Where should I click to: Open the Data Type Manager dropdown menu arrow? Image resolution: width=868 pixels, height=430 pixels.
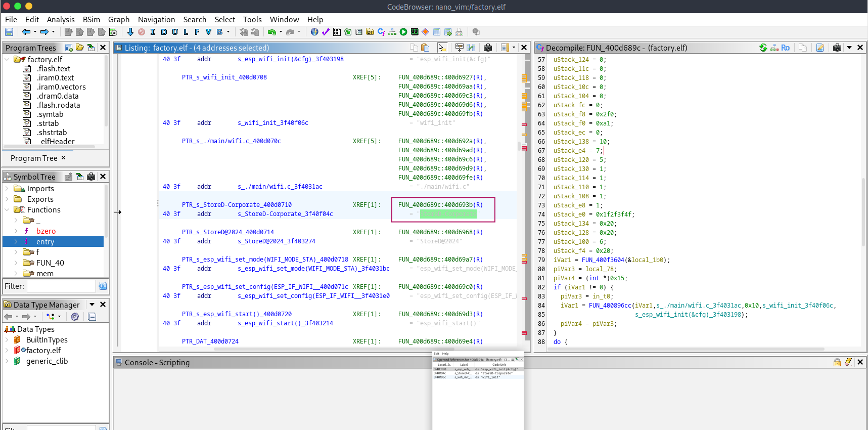coord(92,305)
